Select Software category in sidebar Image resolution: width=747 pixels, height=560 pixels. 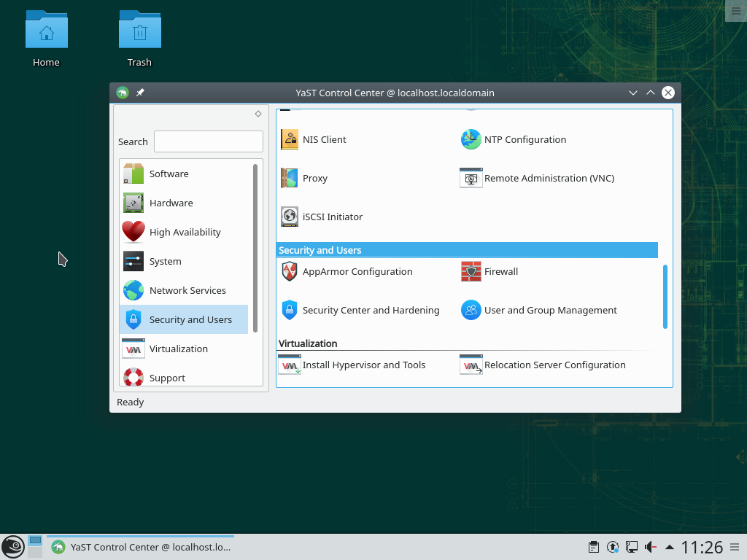click(169, 174)
